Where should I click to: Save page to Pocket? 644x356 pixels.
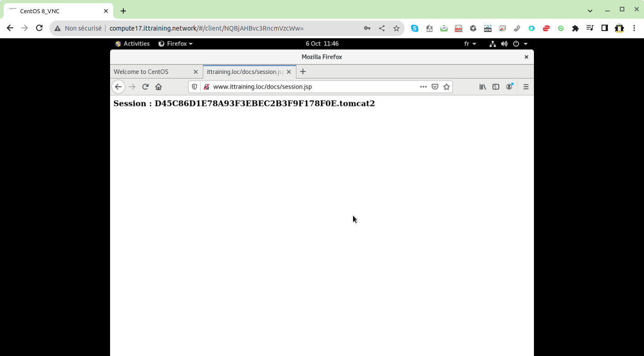435,87
